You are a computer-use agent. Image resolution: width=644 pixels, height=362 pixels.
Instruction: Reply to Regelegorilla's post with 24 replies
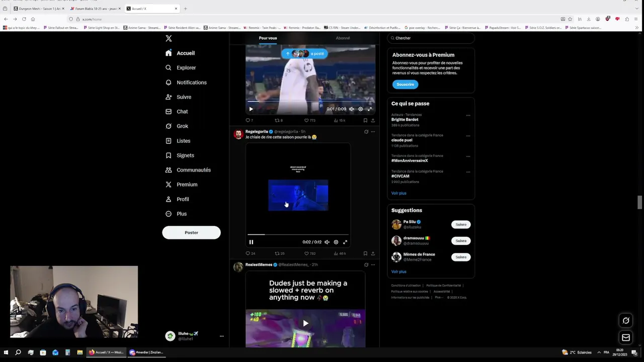pyautogui.click(x=250, y=253)
